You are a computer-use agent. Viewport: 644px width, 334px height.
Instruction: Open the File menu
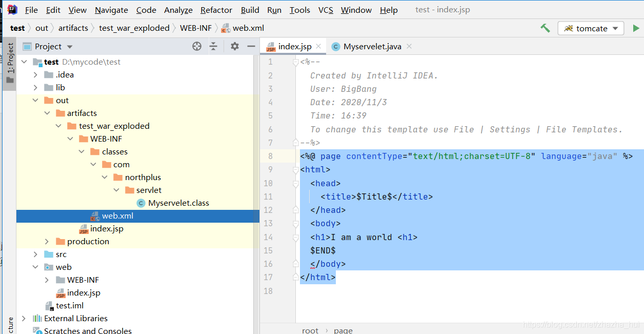tap(31, 10)
